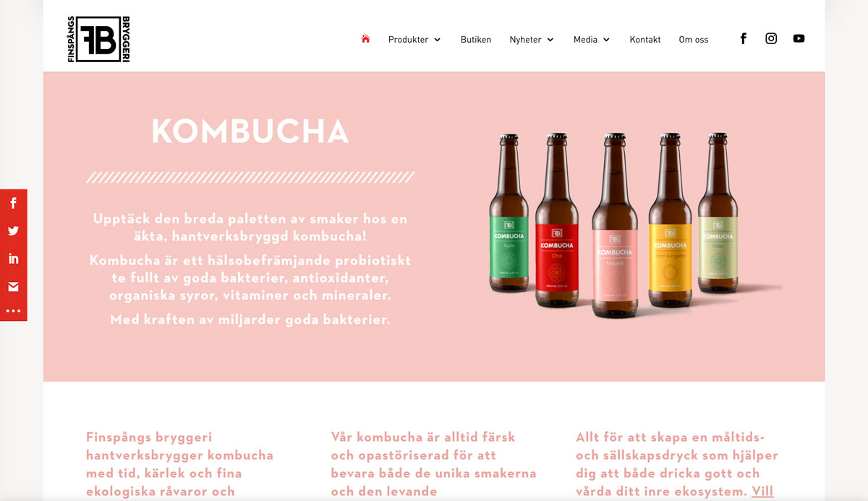
Task: Open the Instagram profile from header icon
Action: 771,38
